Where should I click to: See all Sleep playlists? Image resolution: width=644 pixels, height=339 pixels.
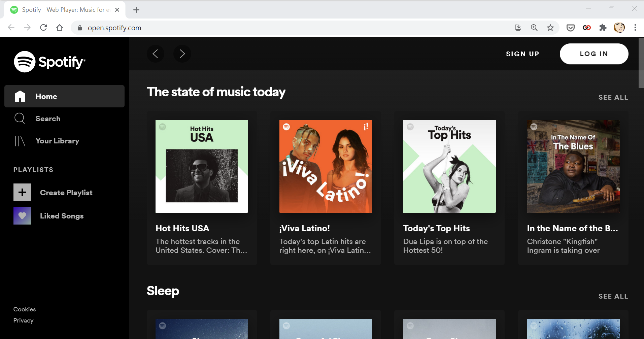[613, 296]
